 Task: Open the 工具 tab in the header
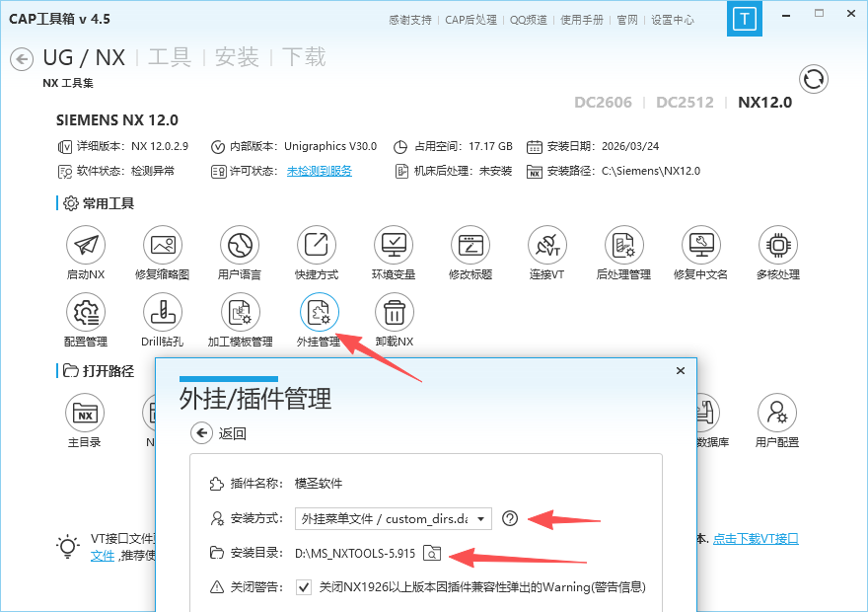coord(170,57)
